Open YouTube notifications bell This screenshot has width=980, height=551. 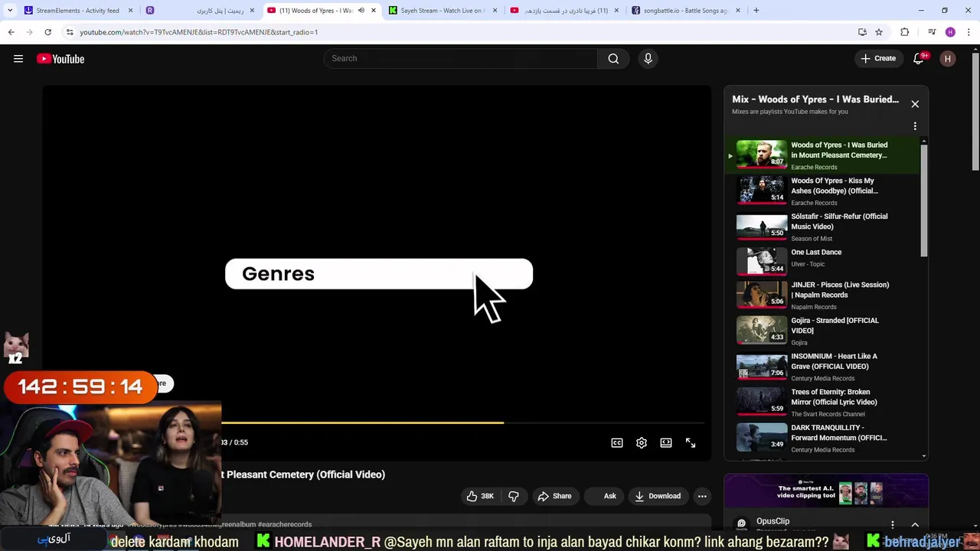coord(919,59)
